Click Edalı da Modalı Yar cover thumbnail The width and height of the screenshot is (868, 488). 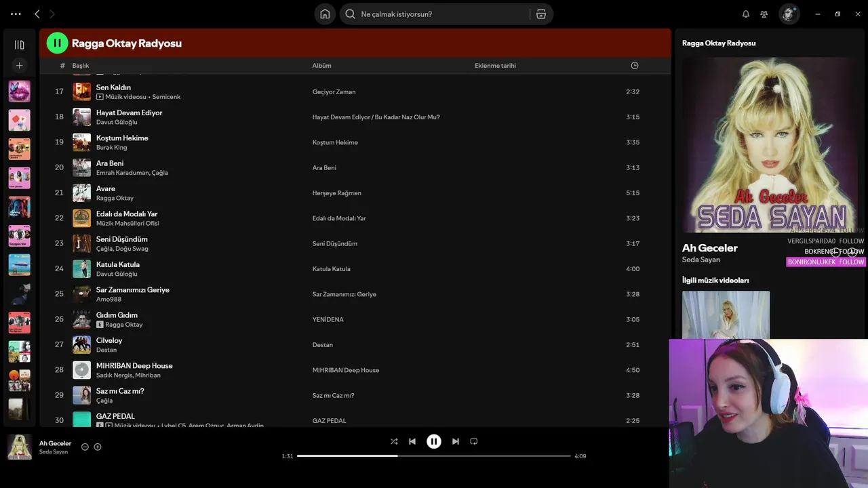pos(81,218)
